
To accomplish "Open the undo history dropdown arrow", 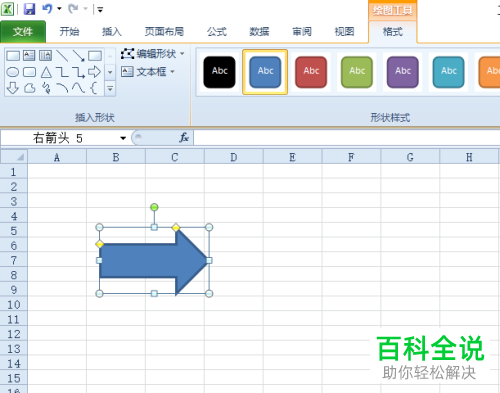I will pyautogui.click(x=59, y=9).
